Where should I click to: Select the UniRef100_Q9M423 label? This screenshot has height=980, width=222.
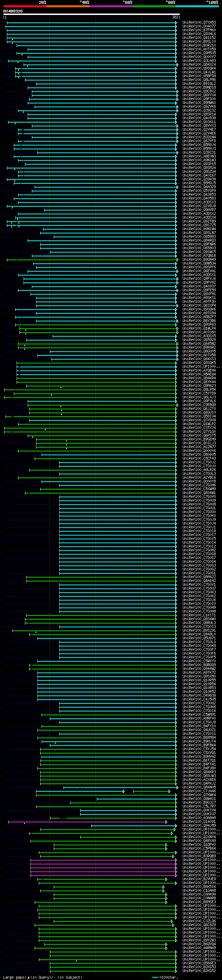click(199, 386)
